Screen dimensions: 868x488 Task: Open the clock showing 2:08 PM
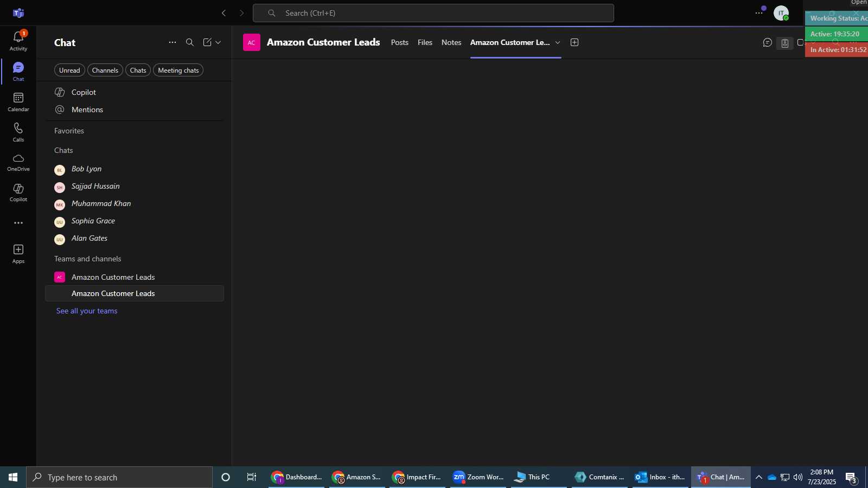pyautogui.click(x=822, y=477)
